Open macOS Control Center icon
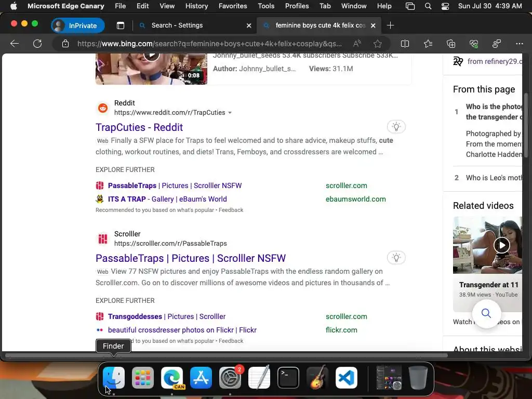Viewport: 532px width, 399px height. click(445, 6)
